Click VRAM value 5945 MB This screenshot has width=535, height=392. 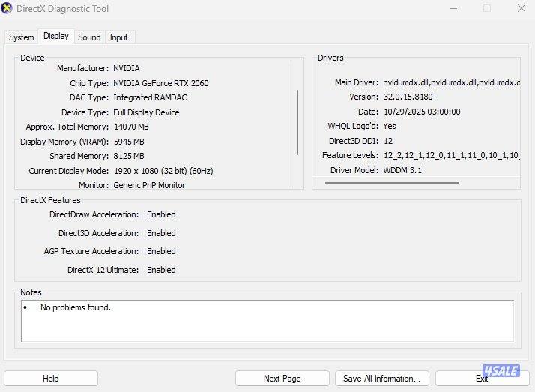[x=129, y=142]
